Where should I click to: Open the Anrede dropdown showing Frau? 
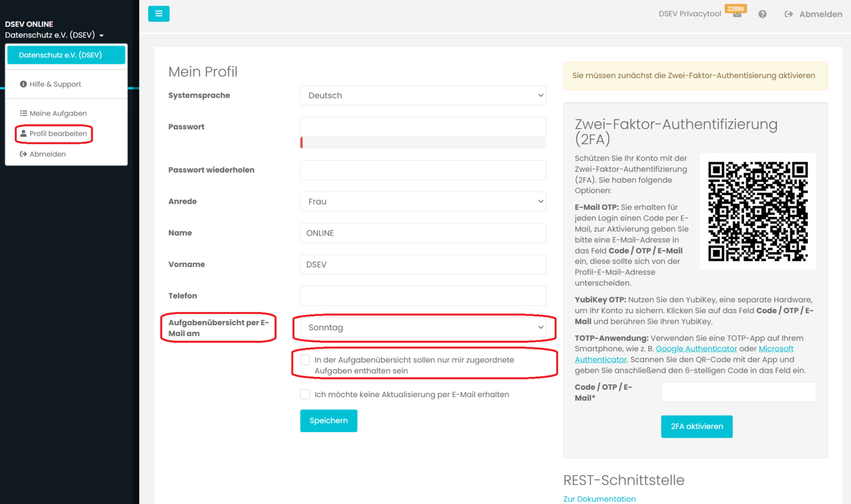click(x=423, y=201)
